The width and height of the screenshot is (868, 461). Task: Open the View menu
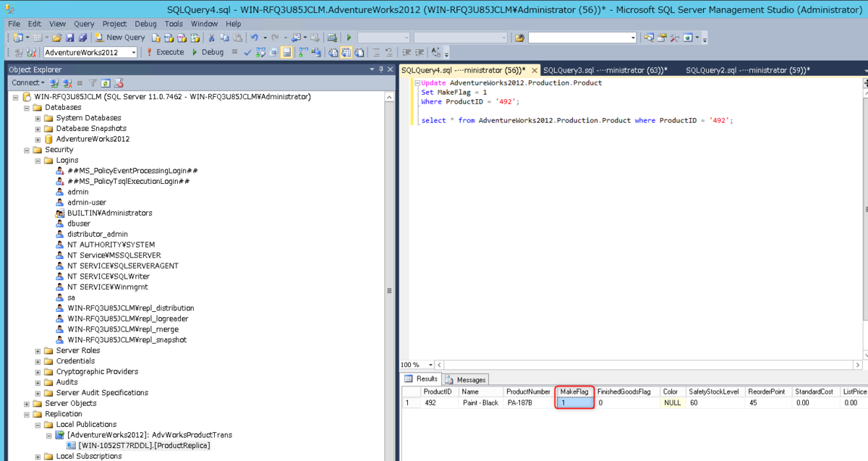[57, 24]
